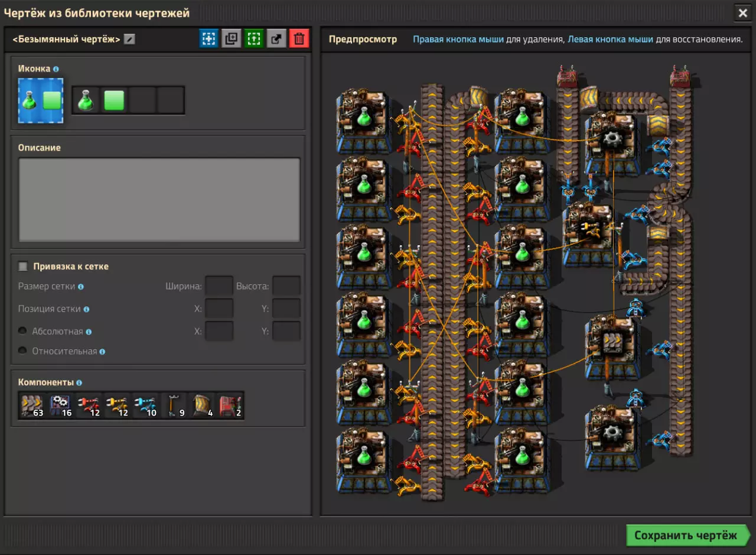Click the red component showing count 2
The height and width of the screenshot is (555, 756).
(x=230, y=405)
